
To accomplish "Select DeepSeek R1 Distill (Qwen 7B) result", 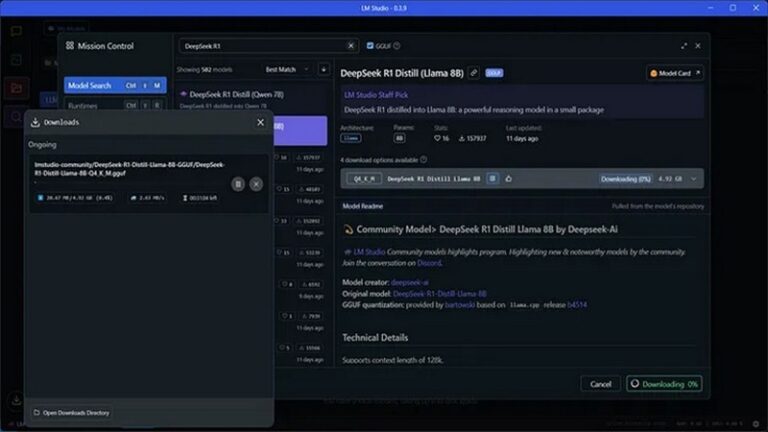I will click(235, 94).
